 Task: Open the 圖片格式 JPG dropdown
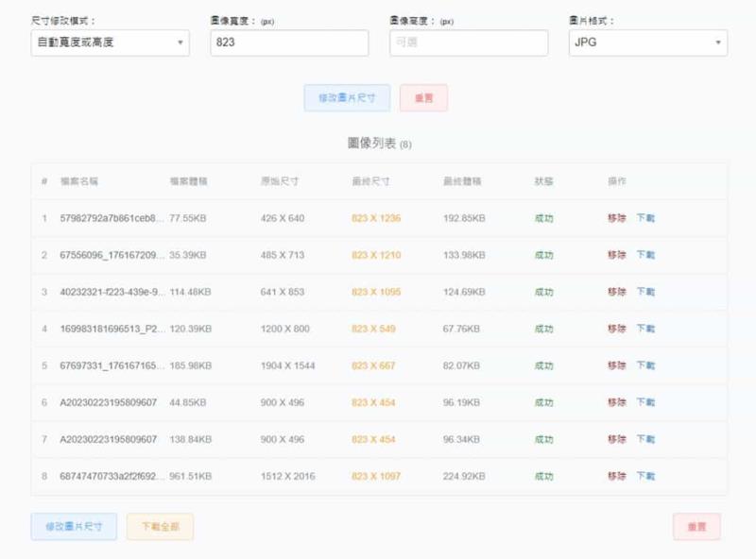pyautogui.click(x=648, y=42)
